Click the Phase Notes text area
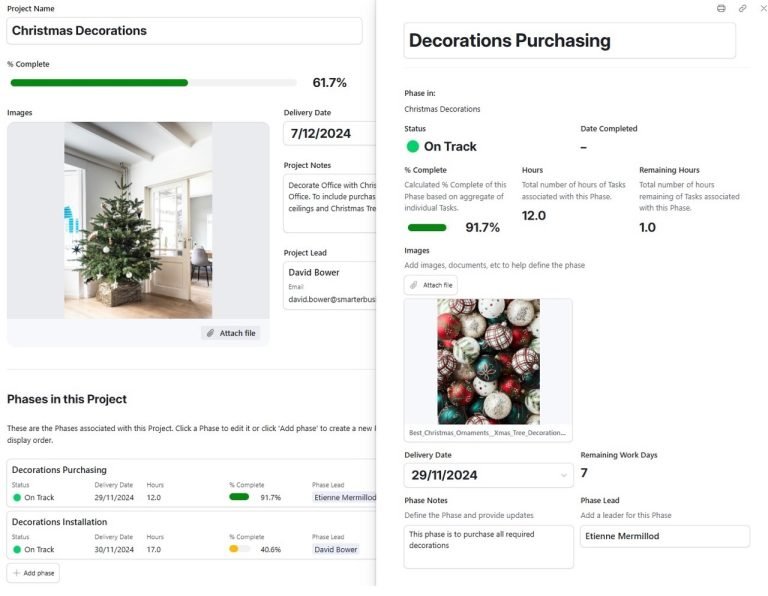 point(488,547)
